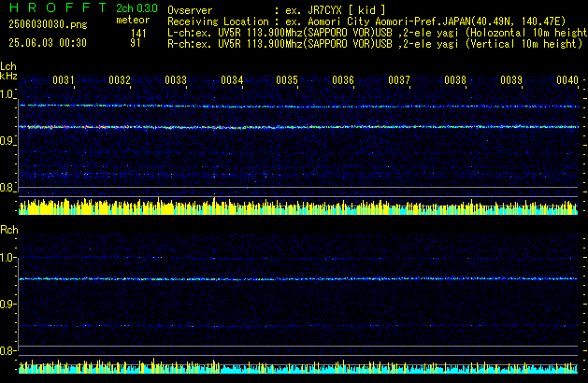The width and height of the screenshot is (588, 383).
Task: Click the 0031 time marker
Action: point(64,80)
